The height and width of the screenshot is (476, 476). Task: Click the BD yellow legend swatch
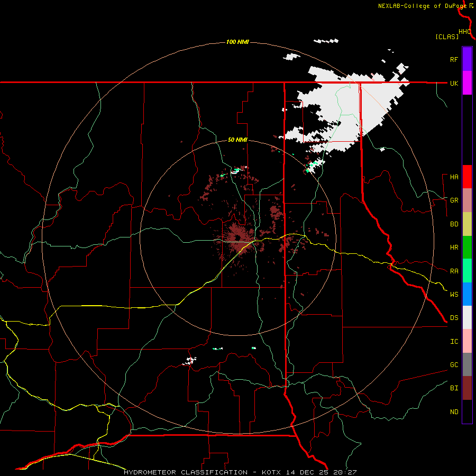coord(467,224)
